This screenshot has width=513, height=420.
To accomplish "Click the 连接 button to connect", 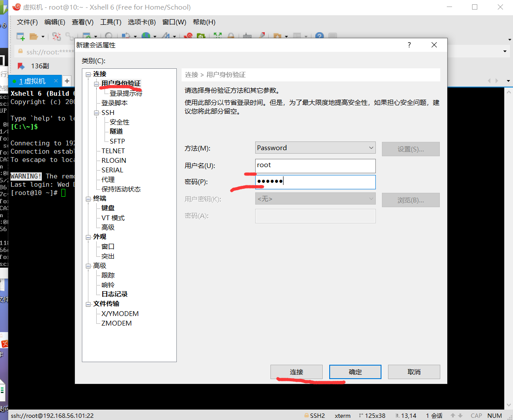I will coord(297,372).
